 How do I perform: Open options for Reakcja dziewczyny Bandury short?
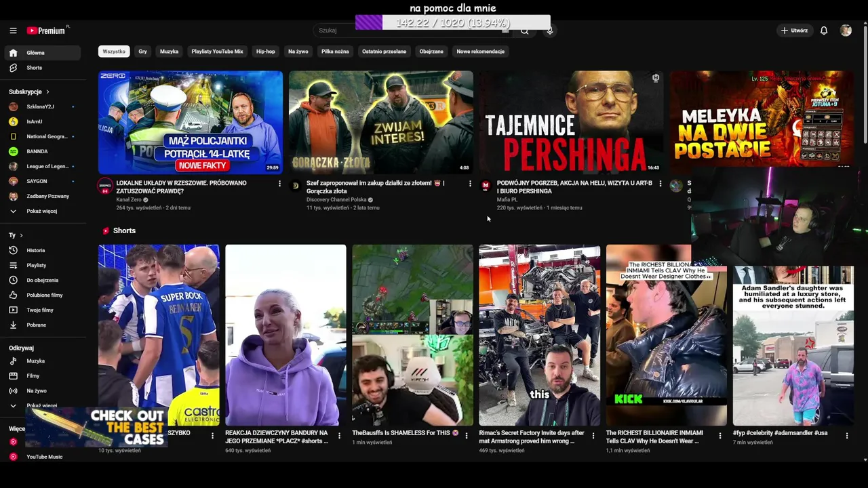coord(339,436)
